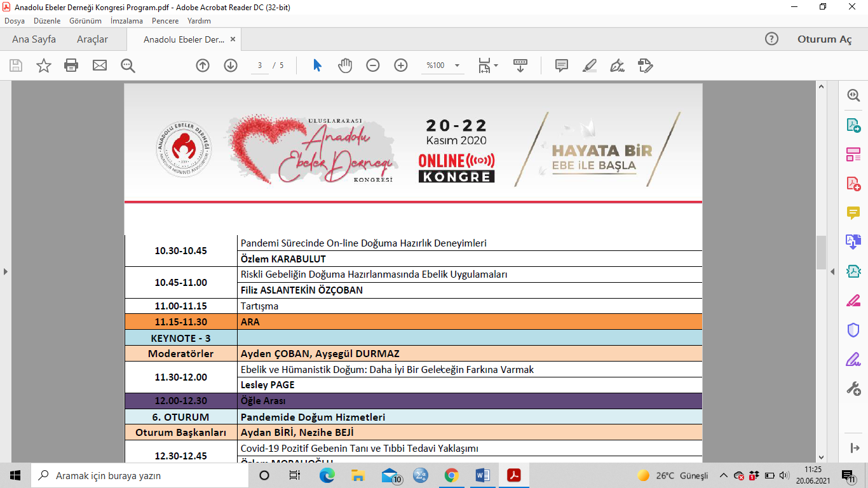Image resolution: width=868 pixels, height=488 pixels.
Task: Send file by email envelope icon
Action: [x=100, y=65]
